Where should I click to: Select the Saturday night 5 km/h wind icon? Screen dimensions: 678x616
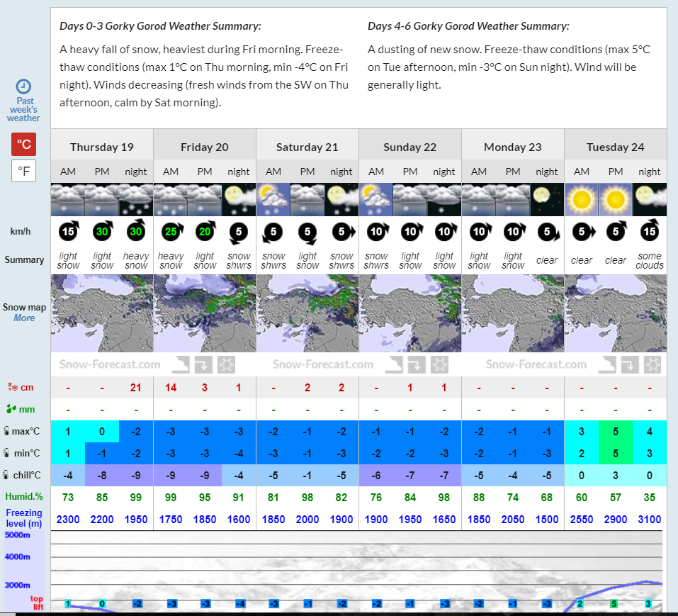pos(344,232)
